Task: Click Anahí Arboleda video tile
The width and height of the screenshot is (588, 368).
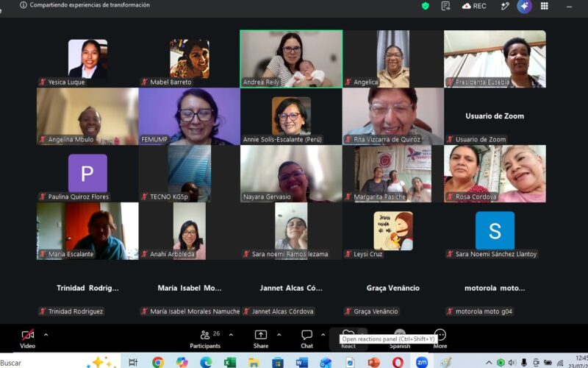Action: 190,231
